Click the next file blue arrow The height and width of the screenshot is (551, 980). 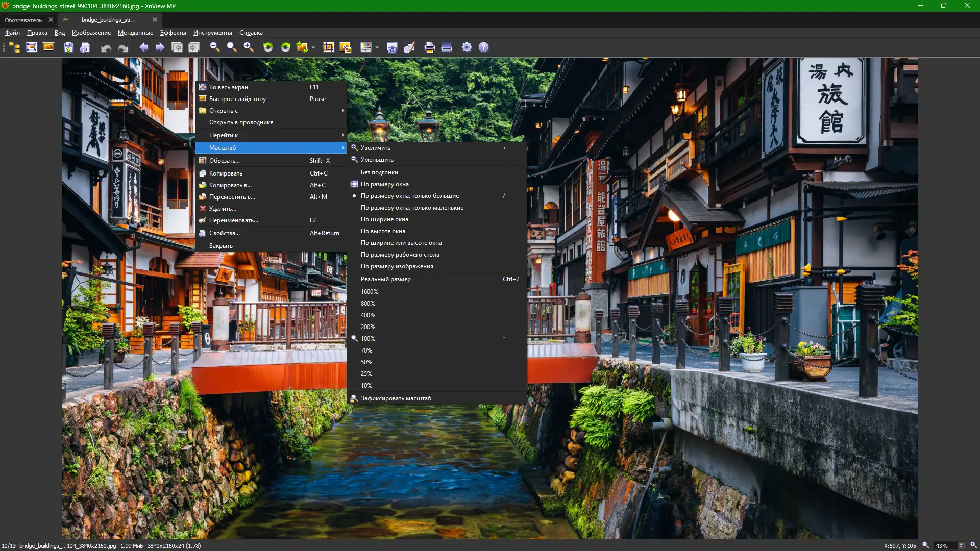[x=160, y=47]
